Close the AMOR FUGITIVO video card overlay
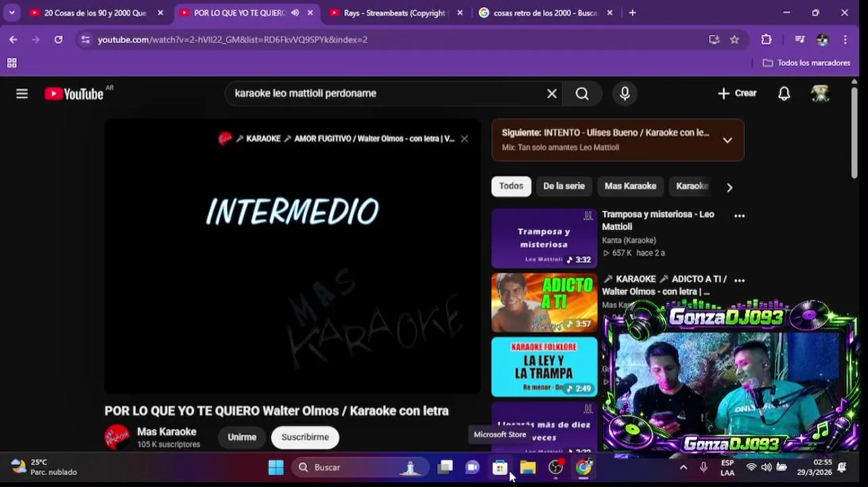The height and width of the screenshot is (487, 868). click(464, 139)
